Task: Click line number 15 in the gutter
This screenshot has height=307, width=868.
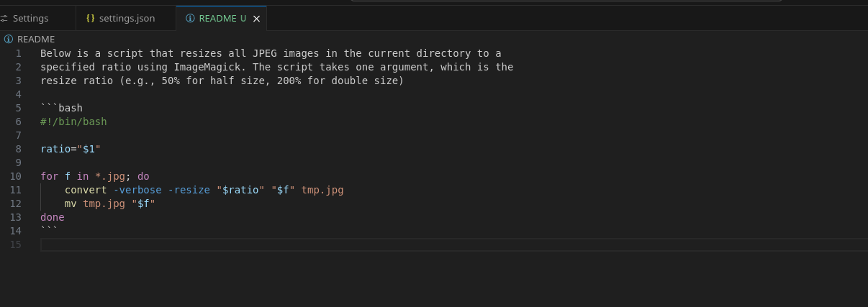Action: pyautogui.click(x=16, y=244)
